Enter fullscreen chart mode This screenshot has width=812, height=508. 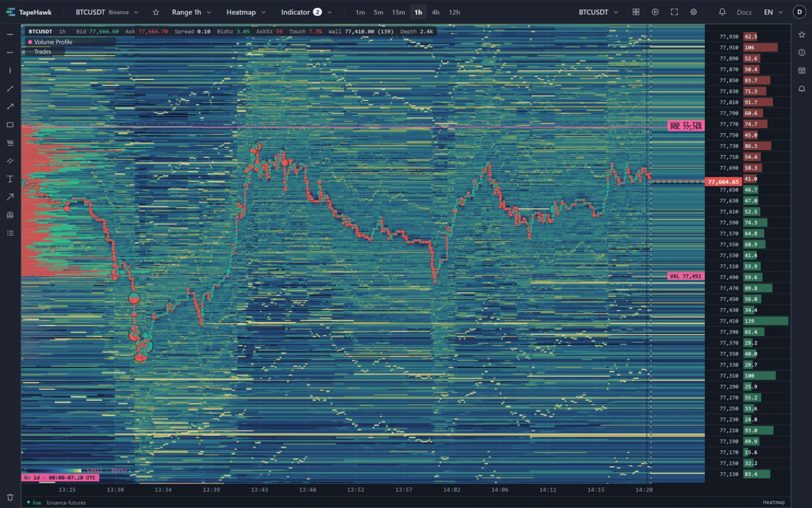tap(674, 12)
